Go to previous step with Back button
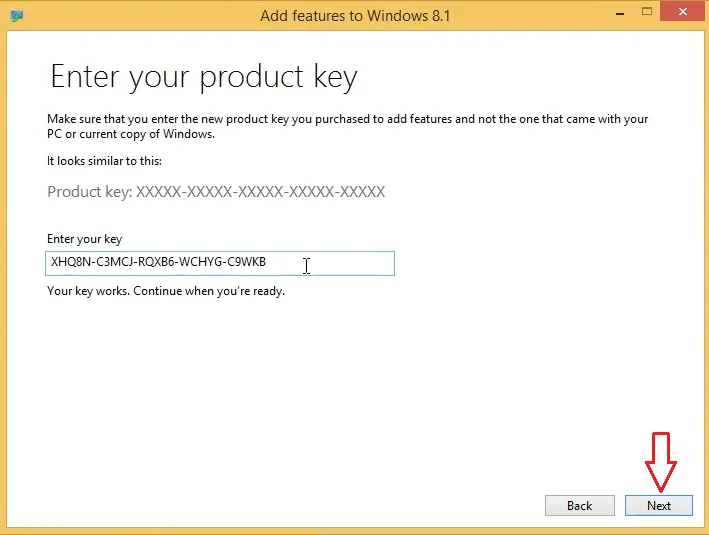Image resolution: width=709 pixels, height=535 pixels. tap(579, 505)
